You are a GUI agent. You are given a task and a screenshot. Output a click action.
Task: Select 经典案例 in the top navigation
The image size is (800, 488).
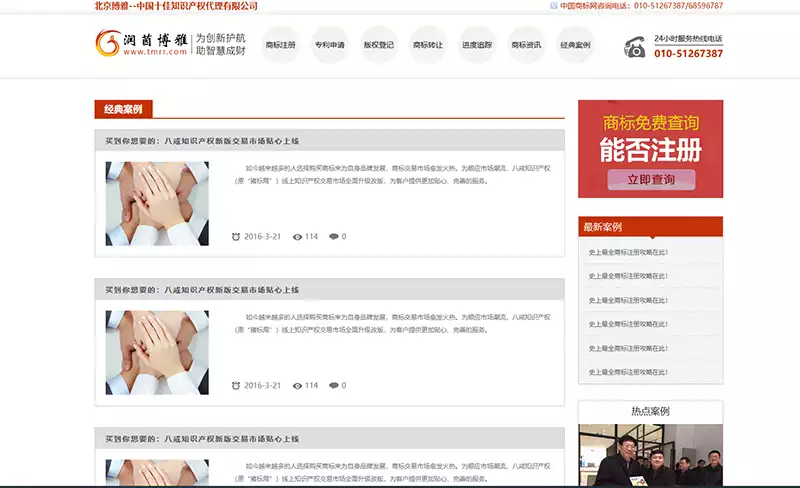[x=575, y=45]
